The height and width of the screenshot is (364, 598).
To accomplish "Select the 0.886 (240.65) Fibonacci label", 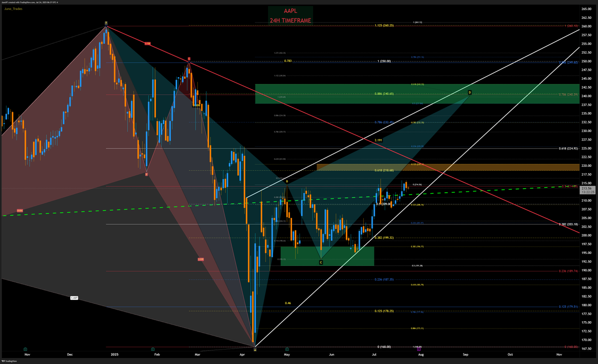I will click(384, 94).
